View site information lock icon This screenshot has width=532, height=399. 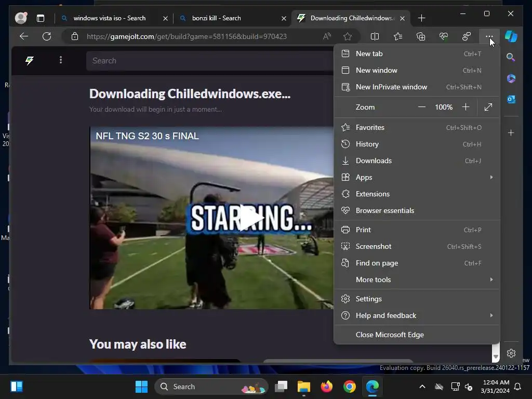[x=75, y=36]
